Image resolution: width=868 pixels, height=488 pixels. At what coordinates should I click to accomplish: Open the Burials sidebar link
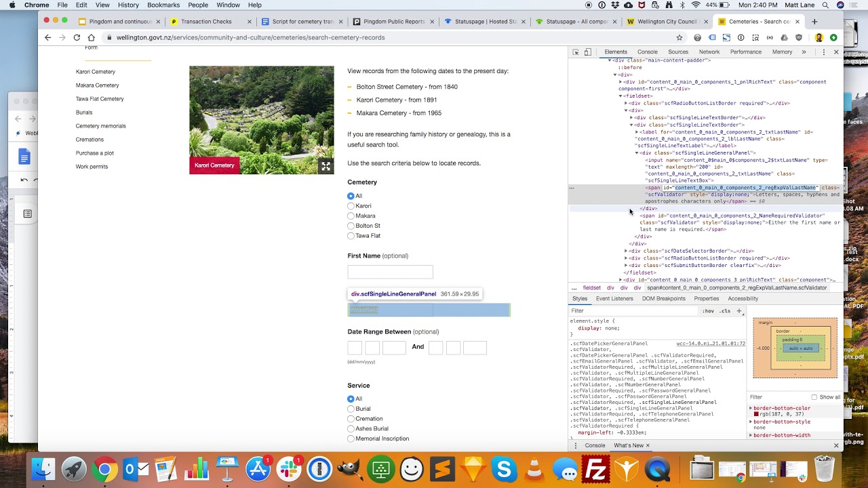84,113
